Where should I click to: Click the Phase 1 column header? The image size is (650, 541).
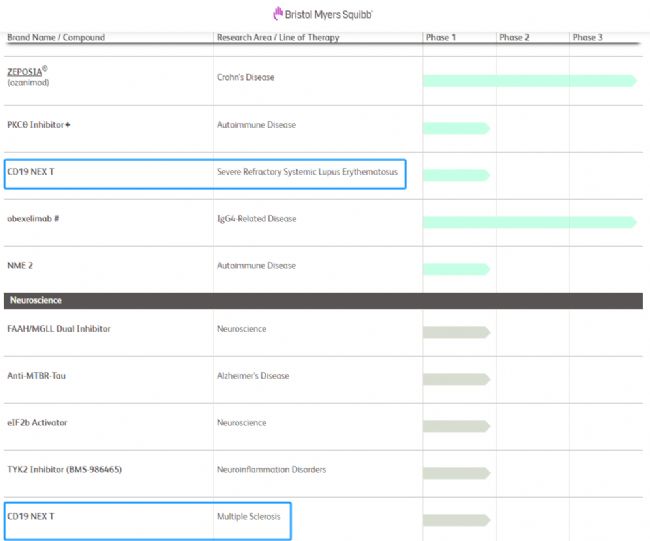click(441, 37)
